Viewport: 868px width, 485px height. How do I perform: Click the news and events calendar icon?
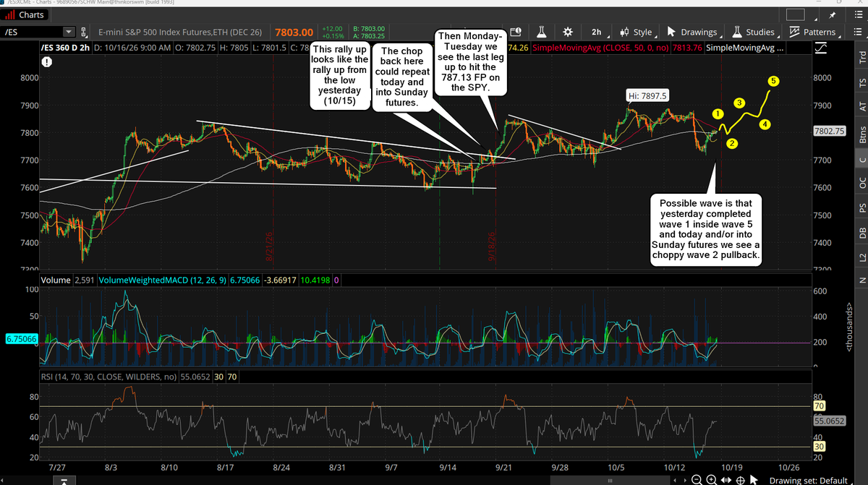[x=516, y=32]
